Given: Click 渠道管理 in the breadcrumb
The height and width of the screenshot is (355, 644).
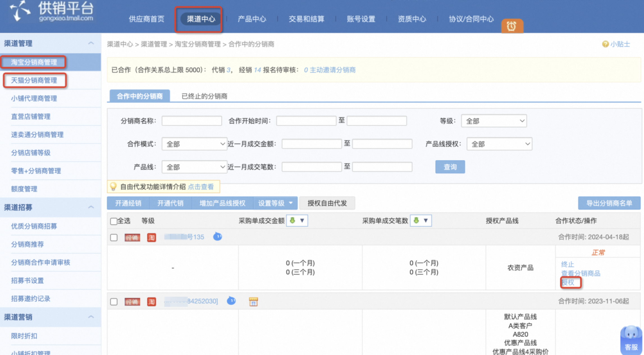Looking at the screenshot, I should (x=154, y=44).
